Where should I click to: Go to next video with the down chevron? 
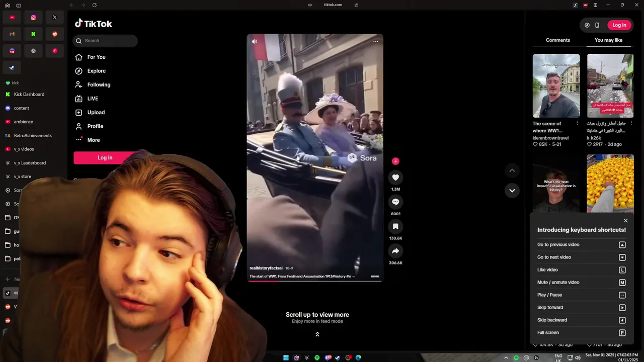[512, 190]
